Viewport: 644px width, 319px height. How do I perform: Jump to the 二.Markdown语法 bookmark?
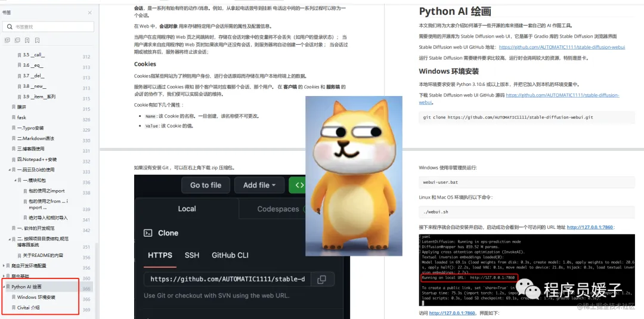[36, 138]
